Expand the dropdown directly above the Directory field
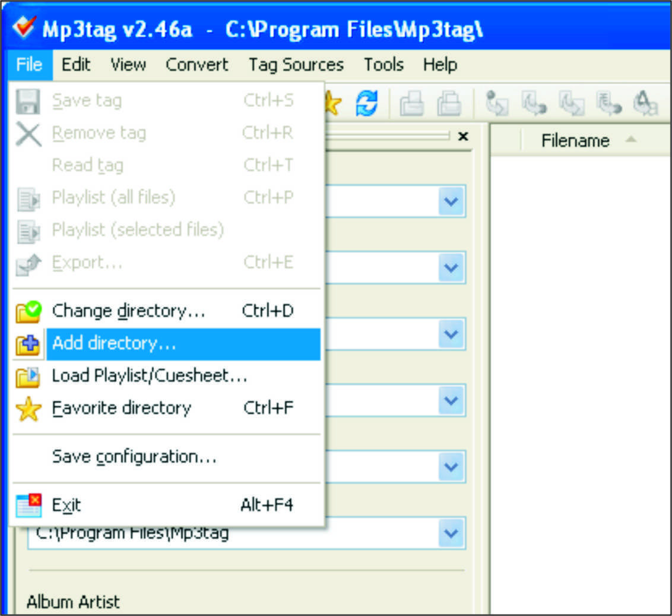 (x=452, y=467)
